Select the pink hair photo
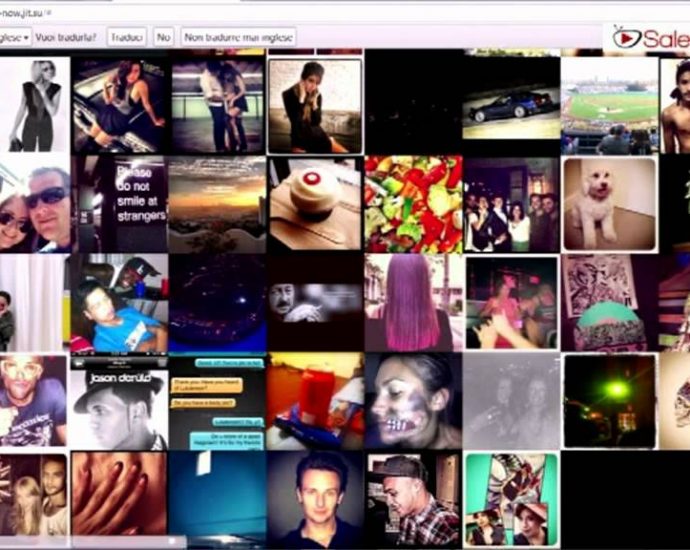Viewport: 690px width, 550px height. pyautogui.click(x=413, y=302)
